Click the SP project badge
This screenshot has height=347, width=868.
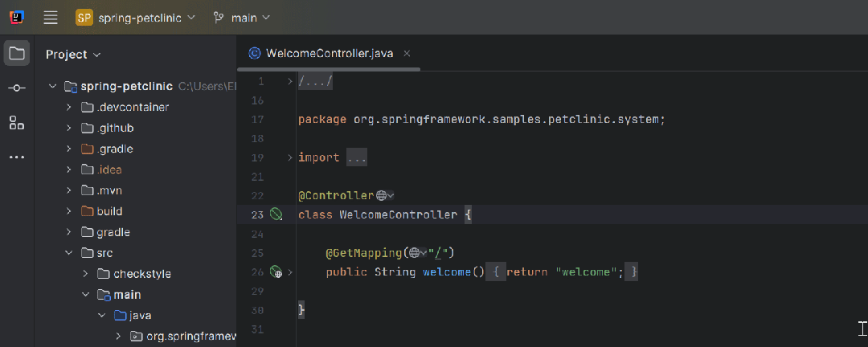coord(84,18)
